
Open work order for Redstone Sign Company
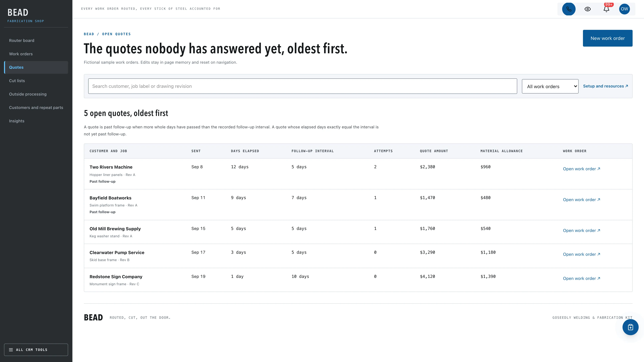coord(581,278)
